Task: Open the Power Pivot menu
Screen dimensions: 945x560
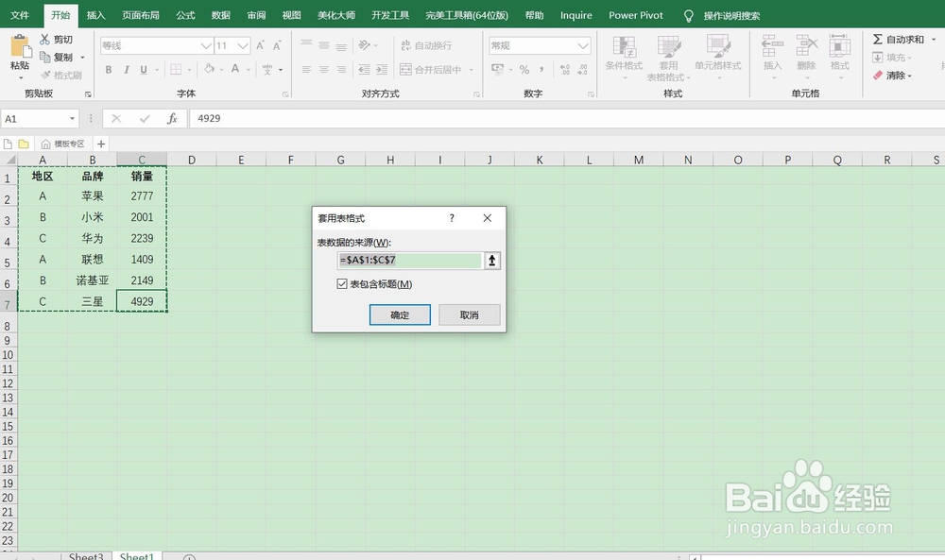Action: (635, 15)
